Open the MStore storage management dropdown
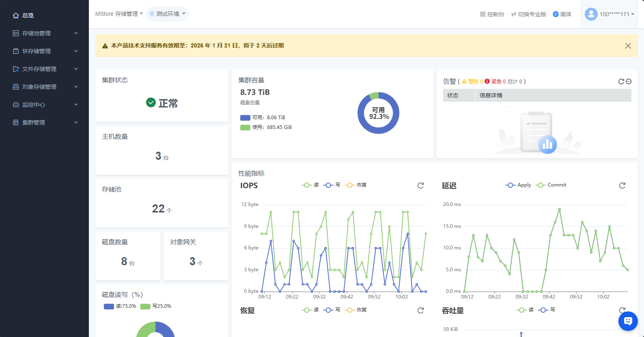Viewport: 644px width, 337px height. click(118, 14)
